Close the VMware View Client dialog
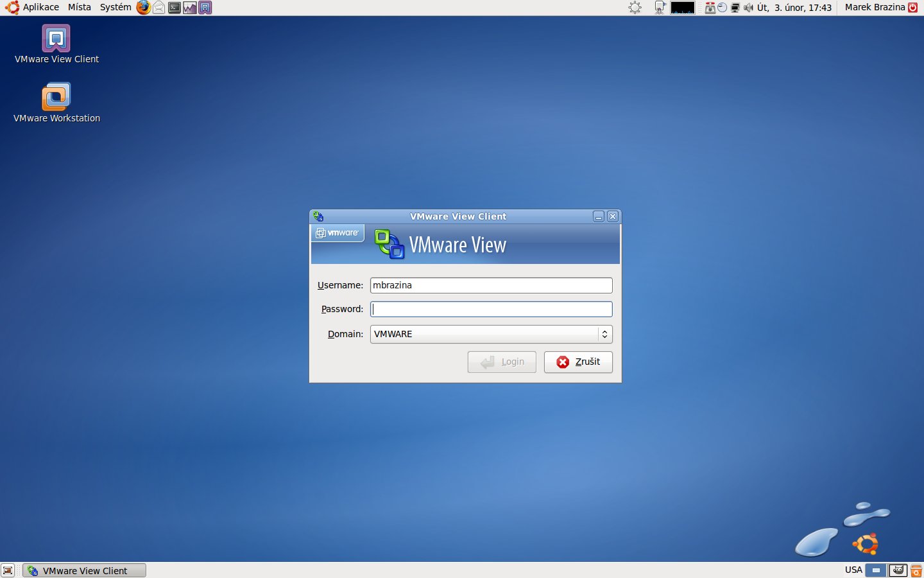Viewport: 924px width, 578px height. 613,216
